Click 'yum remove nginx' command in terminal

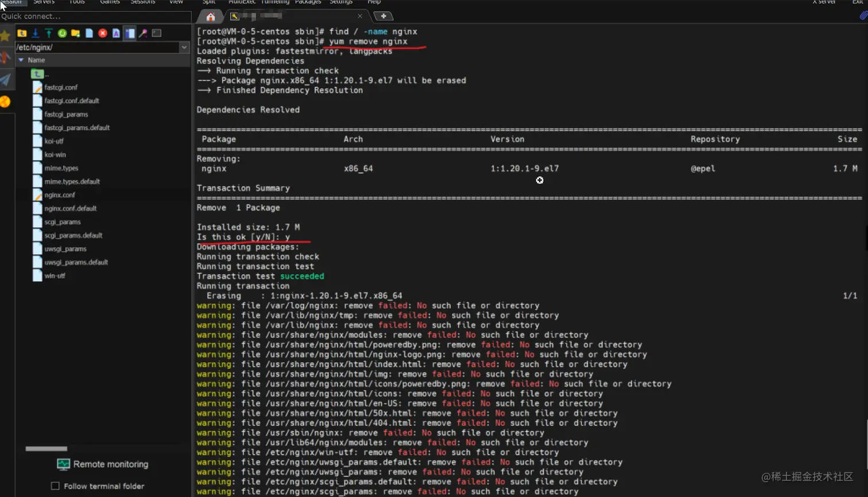click(368, 42)
